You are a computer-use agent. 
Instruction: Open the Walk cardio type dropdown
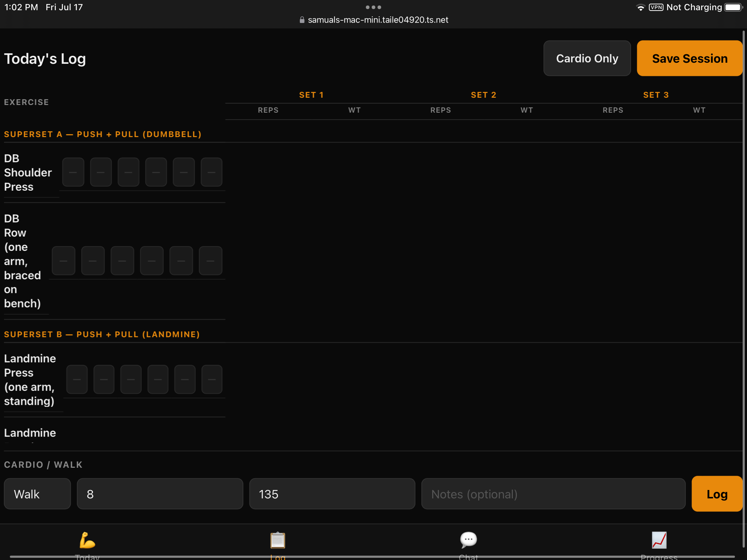pyautogui.click(x=37, y=494)
